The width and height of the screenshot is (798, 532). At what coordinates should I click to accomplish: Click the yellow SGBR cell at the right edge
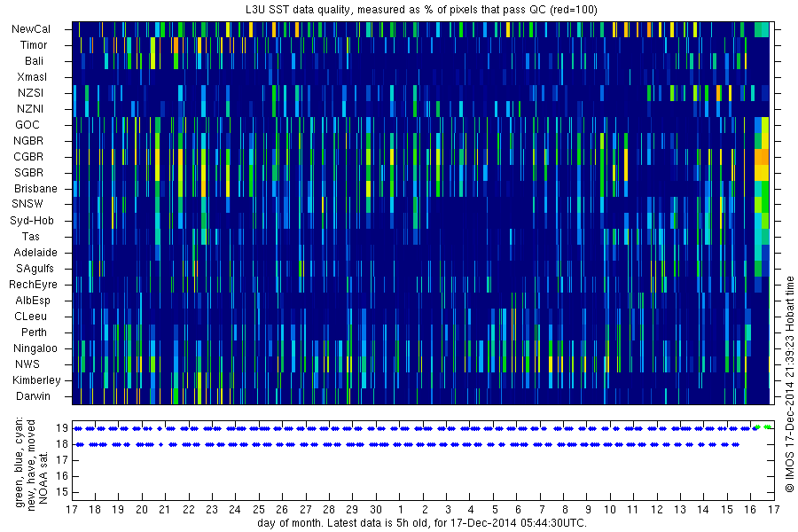(762, 173)
